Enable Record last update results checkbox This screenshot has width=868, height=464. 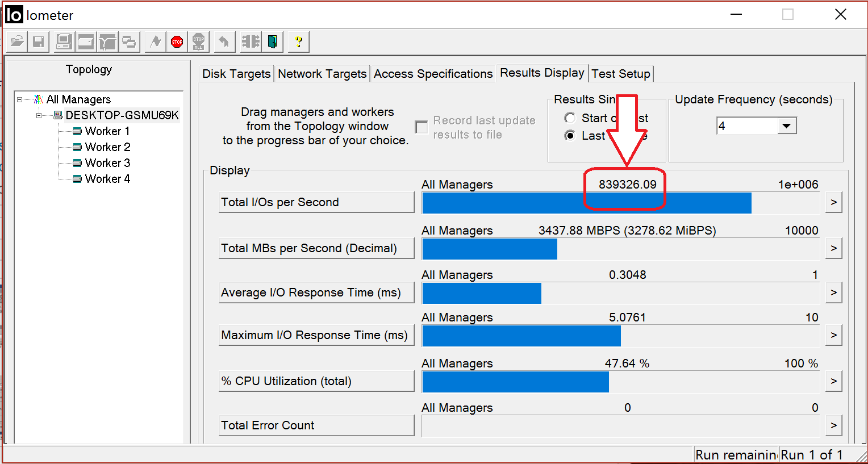point(422,127)
